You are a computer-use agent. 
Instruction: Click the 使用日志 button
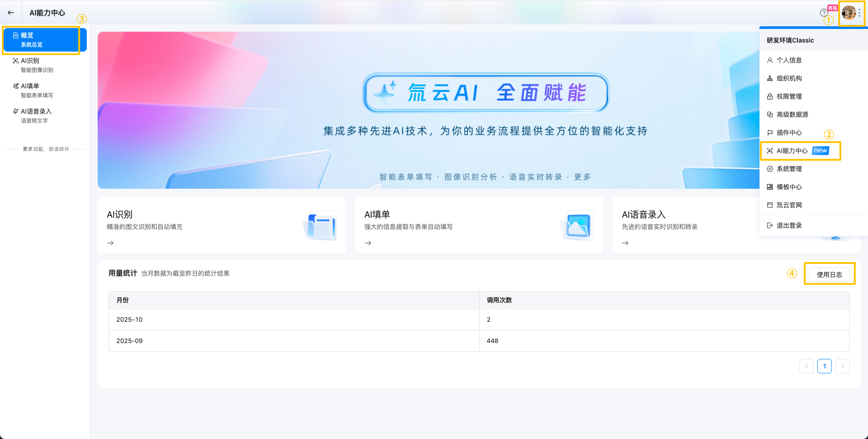tap(829, 275)
